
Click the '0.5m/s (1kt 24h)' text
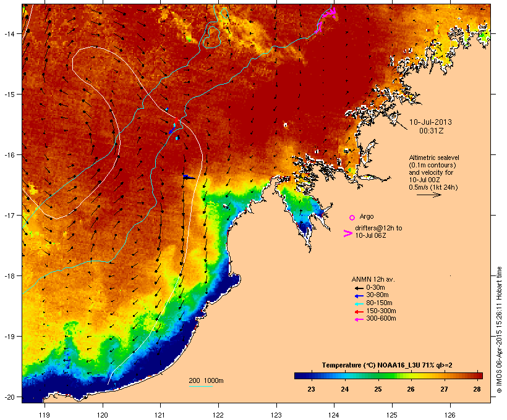coord(433,187)
